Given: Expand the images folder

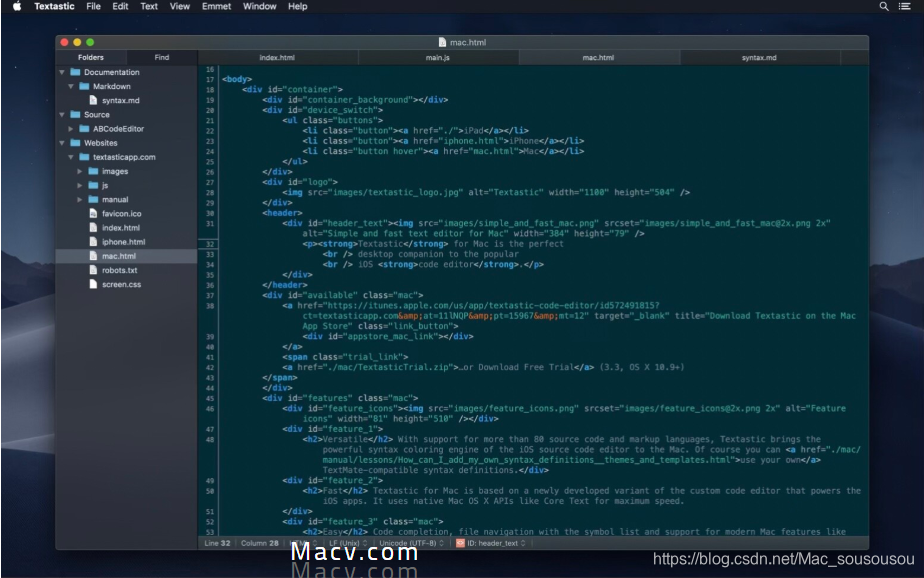Looking at the screenshot, I should coord(80,171).
